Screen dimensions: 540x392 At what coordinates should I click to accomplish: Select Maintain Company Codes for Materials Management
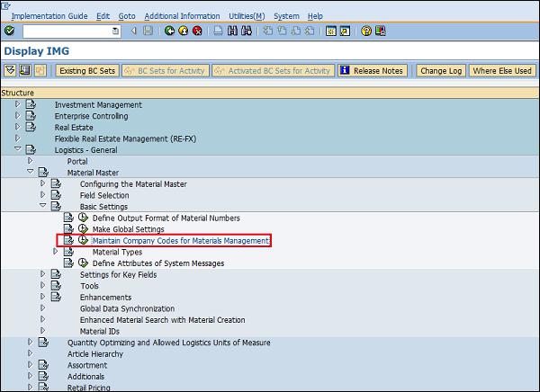coord(181,241)
